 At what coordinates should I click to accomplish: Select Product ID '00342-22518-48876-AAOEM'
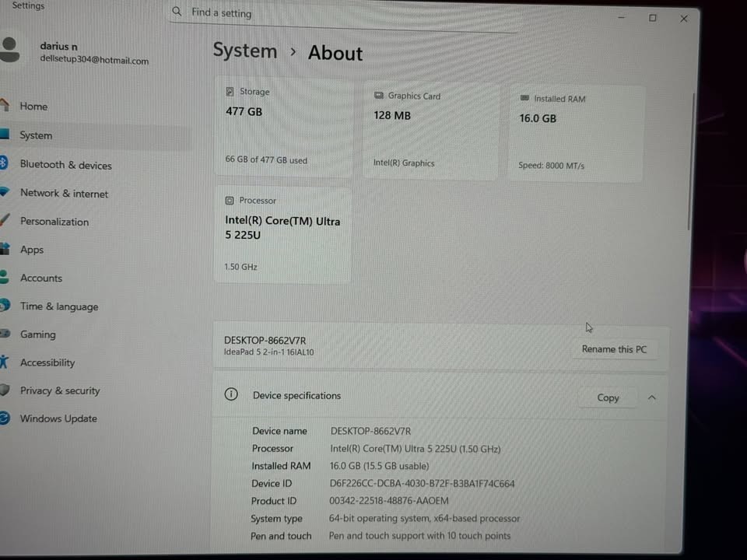click(x=389, y=501)
